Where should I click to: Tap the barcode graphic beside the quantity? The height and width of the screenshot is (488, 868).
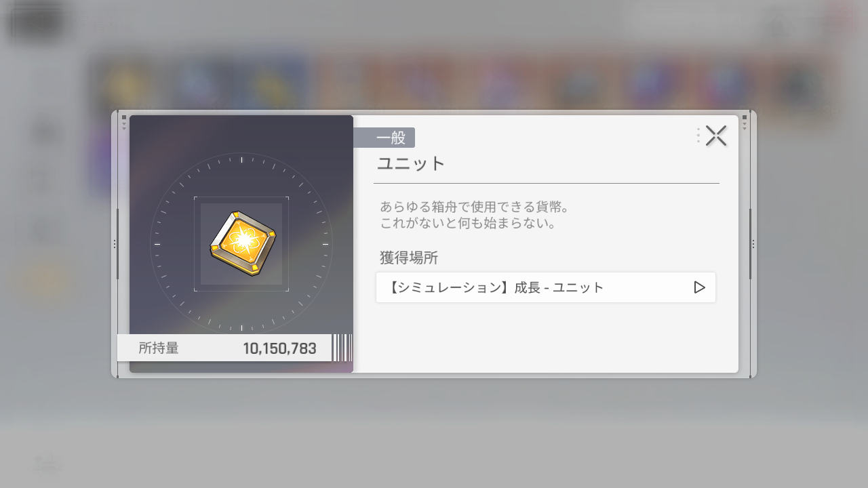point(342,348)
